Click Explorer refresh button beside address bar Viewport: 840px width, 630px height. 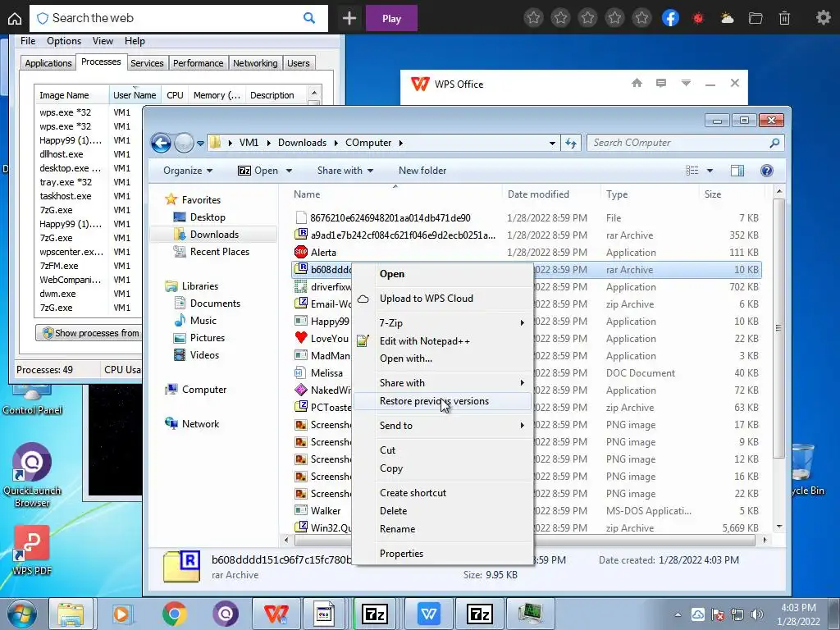(x=571, y=143)
